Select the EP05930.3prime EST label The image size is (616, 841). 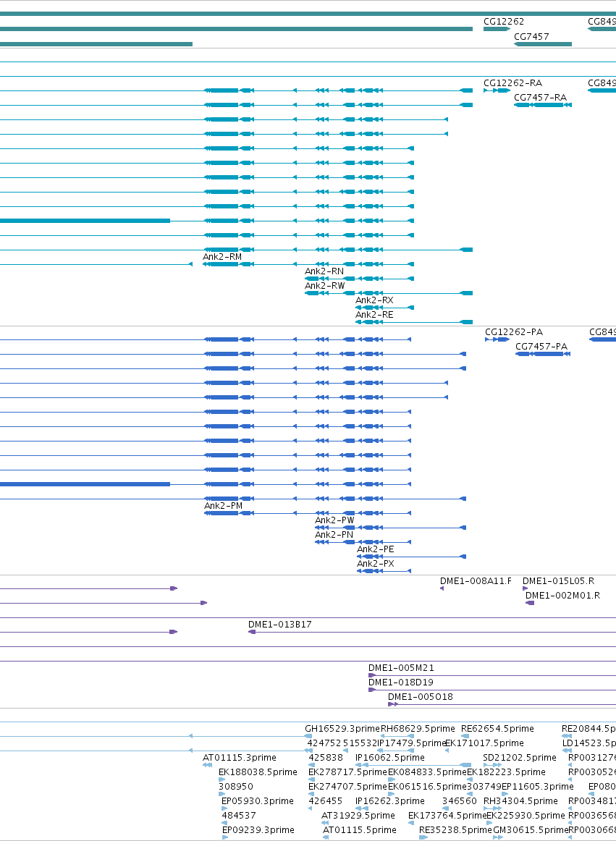(258, 800)
